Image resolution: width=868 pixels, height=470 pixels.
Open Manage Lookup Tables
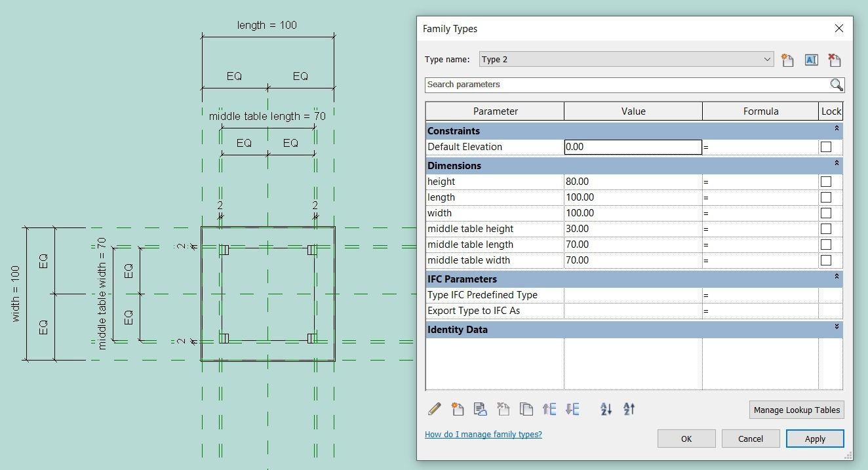click(797, 410)
